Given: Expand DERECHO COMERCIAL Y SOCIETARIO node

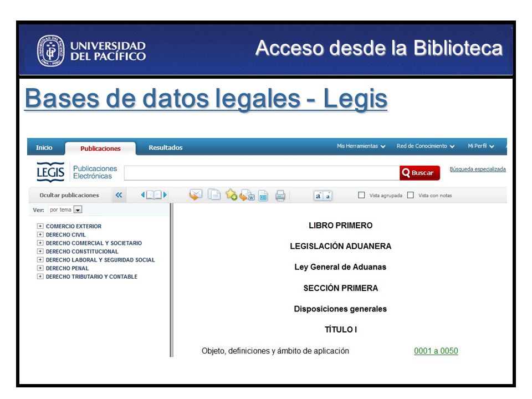Looking at the screenshot, I should (40, 243).
